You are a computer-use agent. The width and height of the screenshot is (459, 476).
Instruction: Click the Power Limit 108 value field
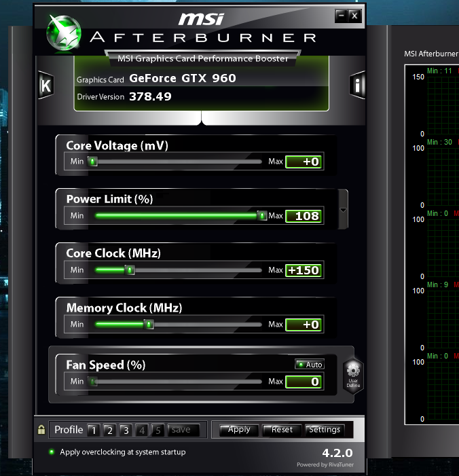pyautogui.click(x=304, y=216)
